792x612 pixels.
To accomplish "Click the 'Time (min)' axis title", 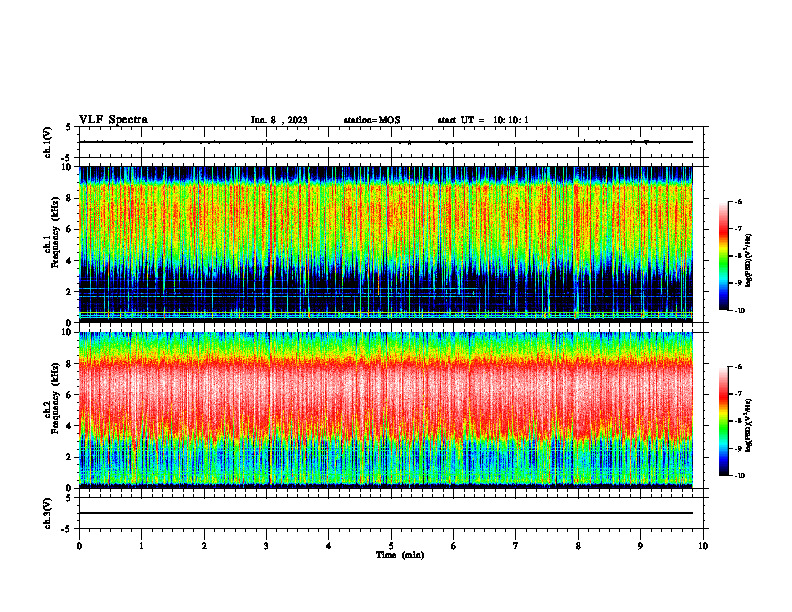I will point(400,555).
